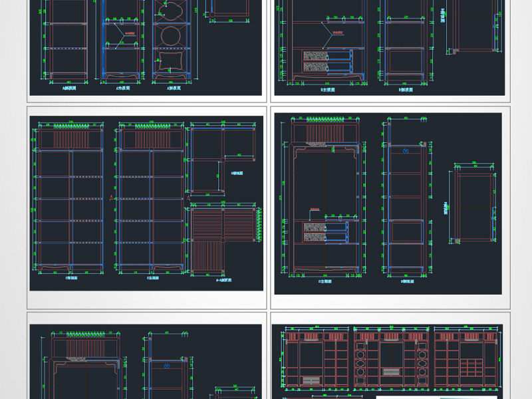Open the drawing with two gray drawer fronts at top right
Viewport: 532px width, 399px height.
390,47
